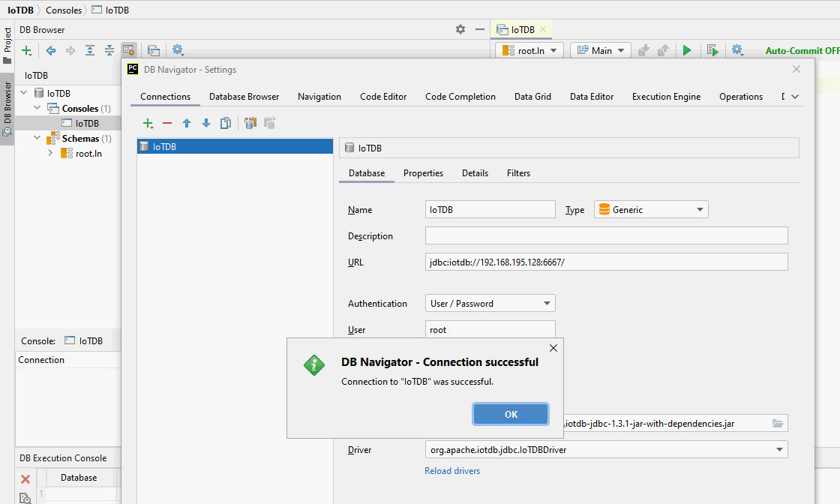Screen dimensions: 840x504
Task: Duplicate the selected connection
Action: 226,124
